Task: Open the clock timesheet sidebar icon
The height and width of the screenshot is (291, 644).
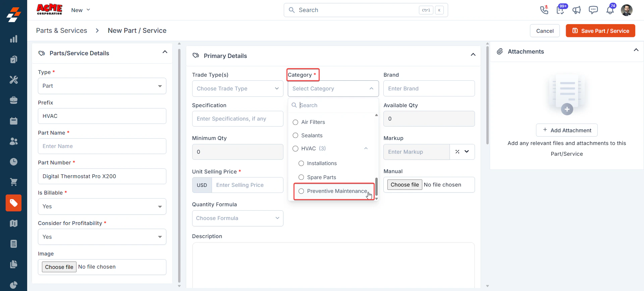Action: coord(13,162)
